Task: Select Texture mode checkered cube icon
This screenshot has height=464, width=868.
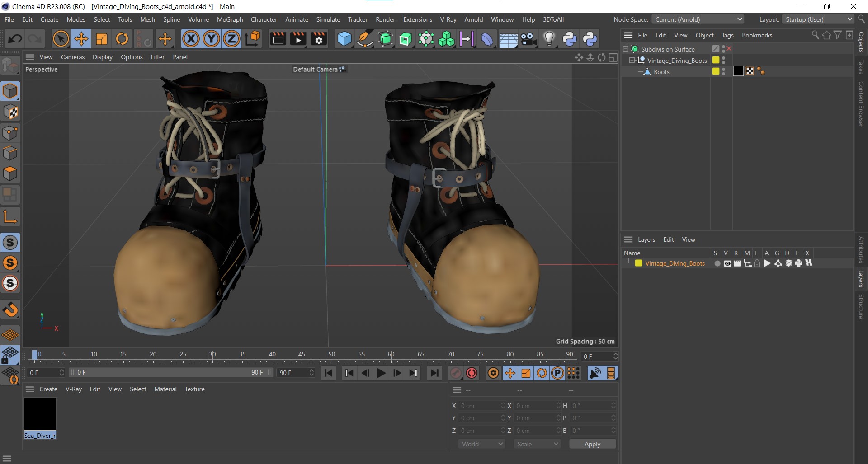Action: pos(10,112)
